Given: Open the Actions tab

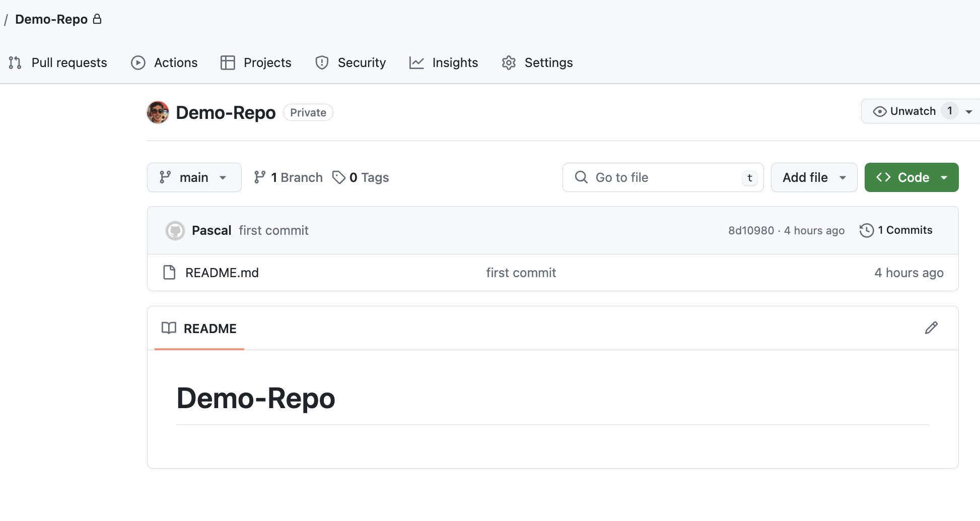Looking at the screenshot, I should click(x=164, y=62).
